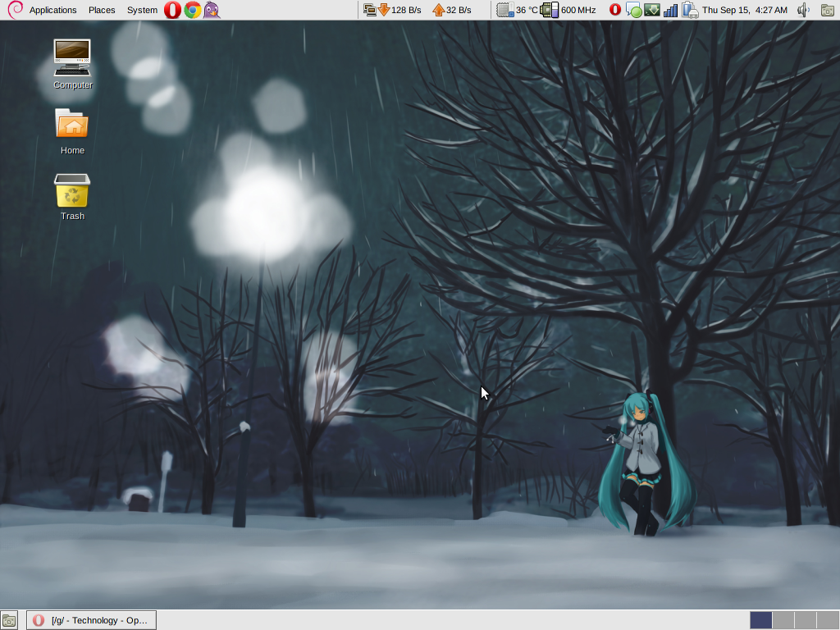
Task: Switch to the [/g/ - Technology Opera window
Action: [92, 620]
